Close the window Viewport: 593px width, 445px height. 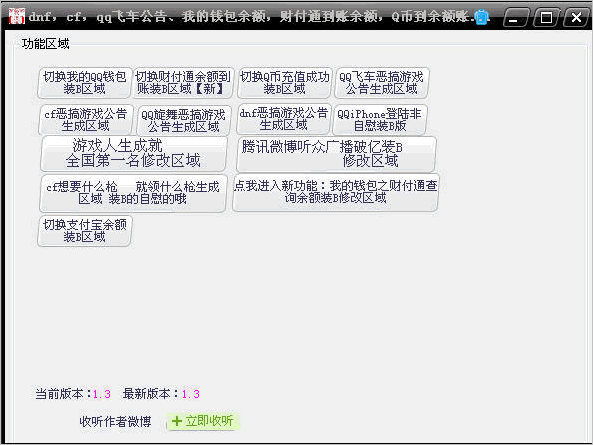(x=576, y=17)
